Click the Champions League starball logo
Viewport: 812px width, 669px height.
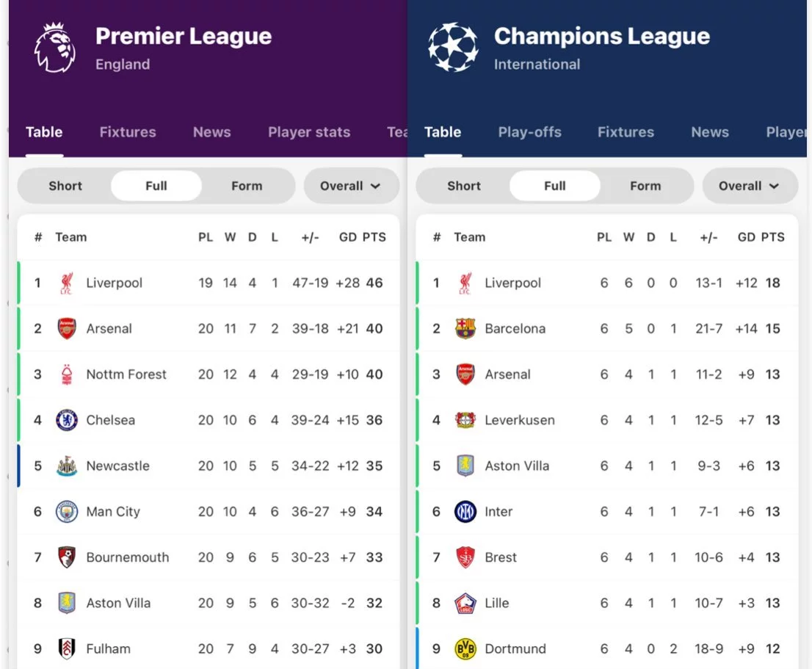pos(453,47)
